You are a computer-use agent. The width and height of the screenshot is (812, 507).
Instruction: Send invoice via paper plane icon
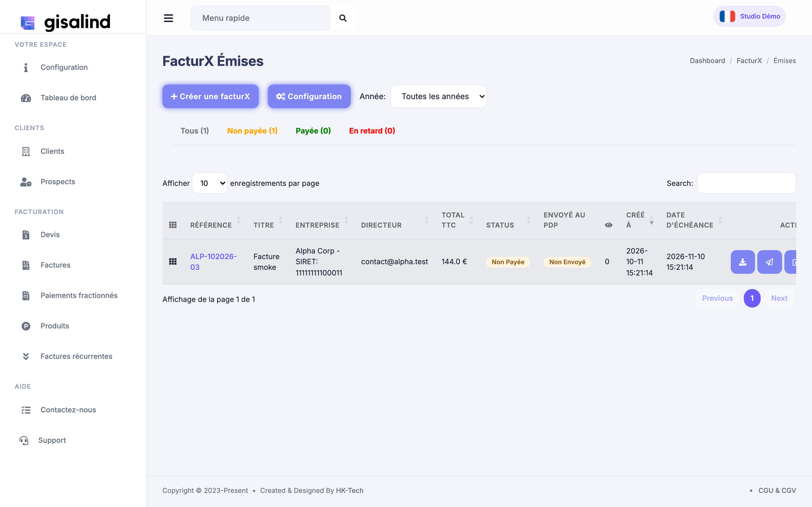(x=769, y=262)
